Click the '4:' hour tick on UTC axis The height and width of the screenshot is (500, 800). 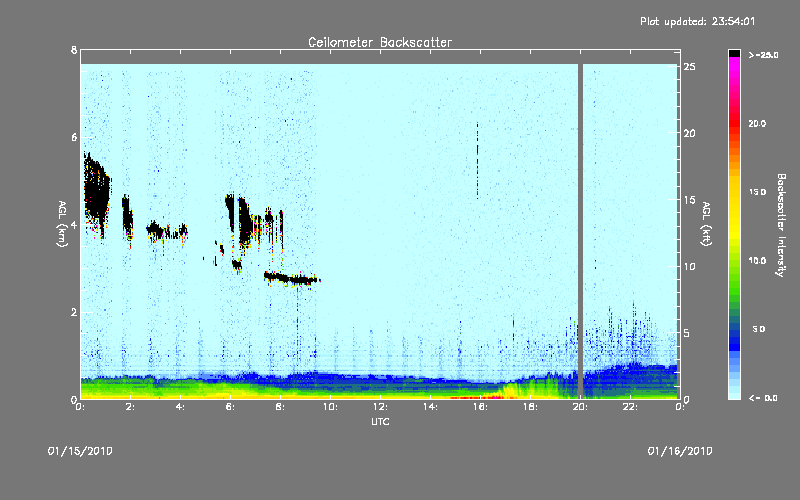[180, 407]
